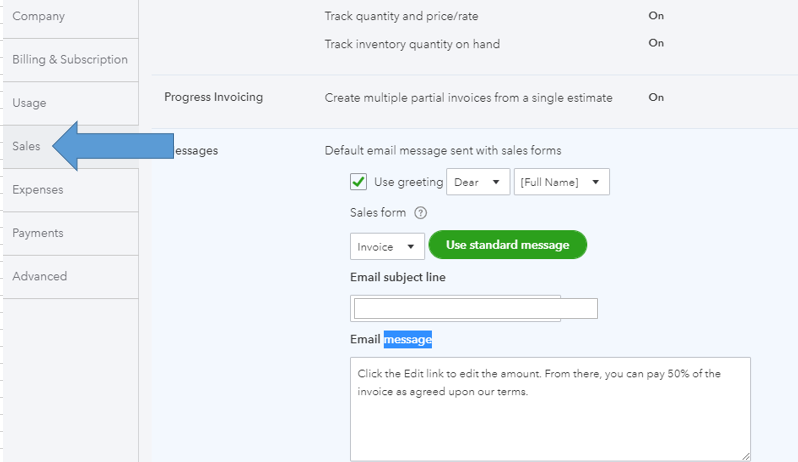
Task: Toggle the Use greeting checkbox
Action: (x=358, y=182)
